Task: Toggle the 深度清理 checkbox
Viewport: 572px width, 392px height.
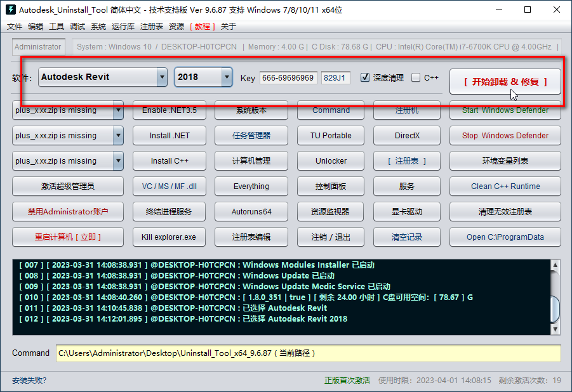Action: tap(365, 77)
